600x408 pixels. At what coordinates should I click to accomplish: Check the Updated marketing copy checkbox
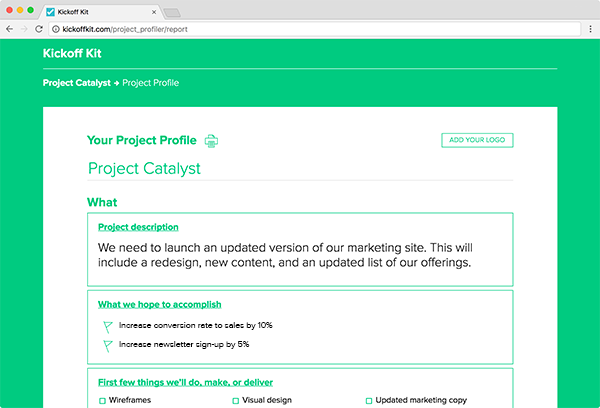click(369, 401)
